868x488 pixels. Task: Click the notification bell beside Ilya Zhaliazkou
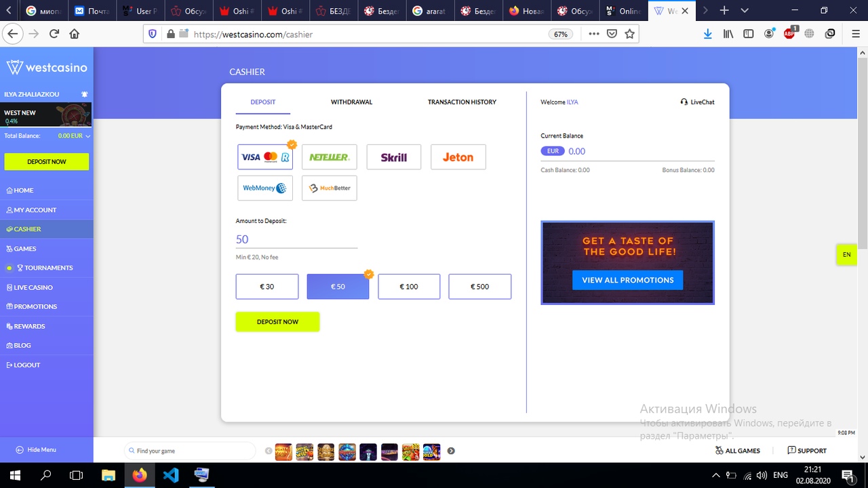(84, 94)
